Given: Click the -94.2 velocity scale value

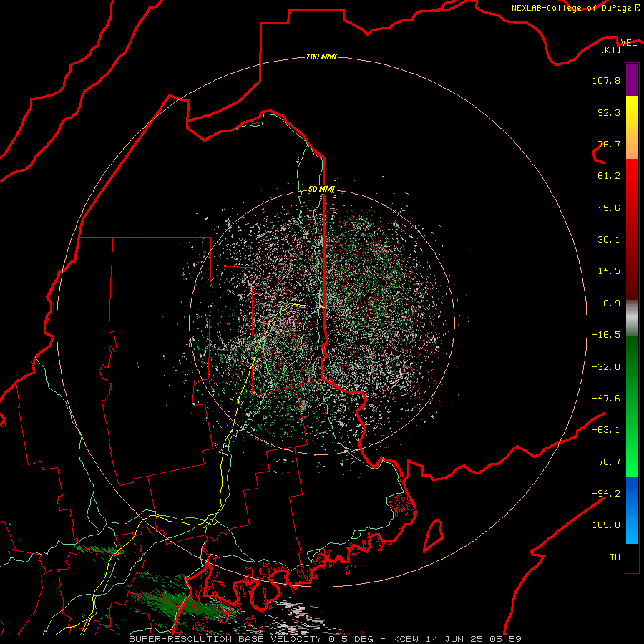Looking at the screenshot, I should coord(606,494).
